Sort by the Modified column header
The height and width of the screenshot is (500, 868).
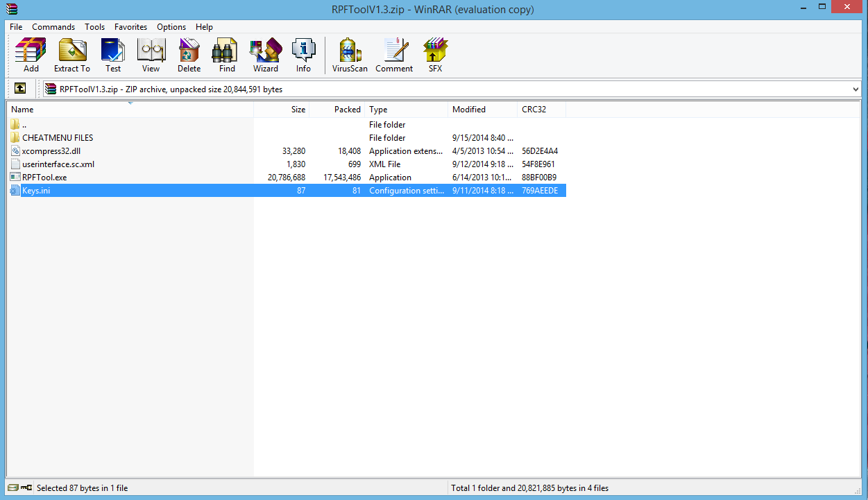[x=483, y=110]
